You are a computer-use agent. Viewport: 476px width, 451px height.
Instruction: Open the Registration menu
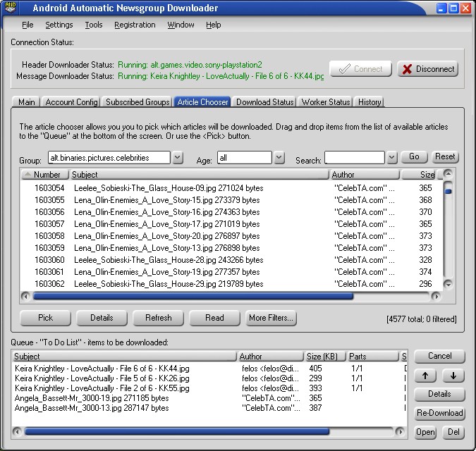pyautogui.click(x=135, y=25)
